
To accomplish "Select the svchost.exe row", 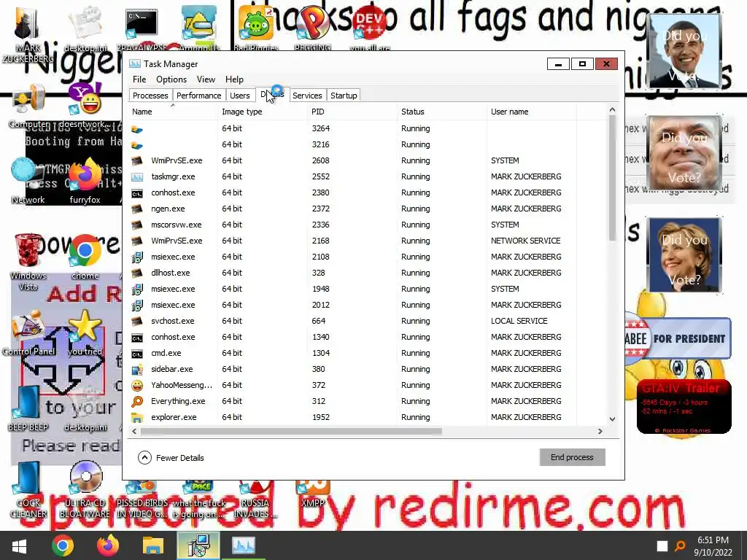I will pos(352,321).
